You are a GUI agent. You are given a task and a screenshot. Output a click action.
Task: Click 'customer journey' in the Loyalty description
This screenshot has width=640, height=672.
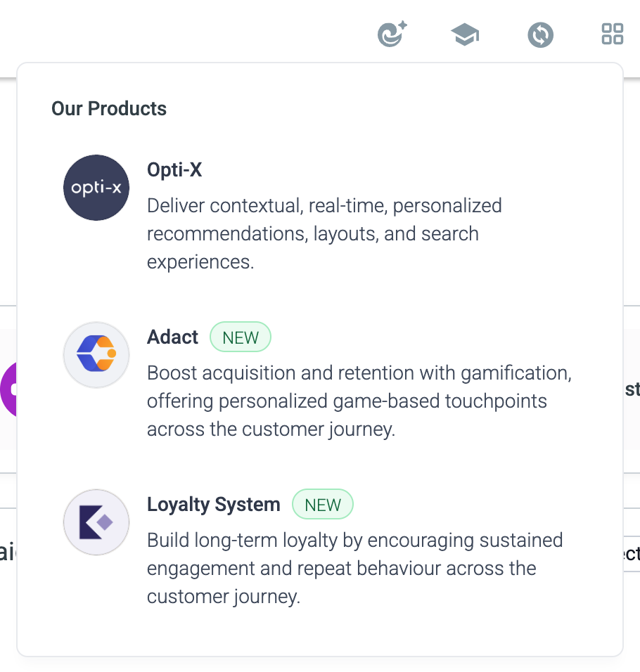click(224, 597)
